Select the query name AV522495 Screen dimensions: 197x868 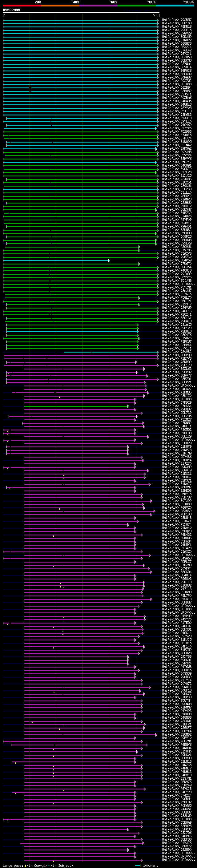(11, 10)
